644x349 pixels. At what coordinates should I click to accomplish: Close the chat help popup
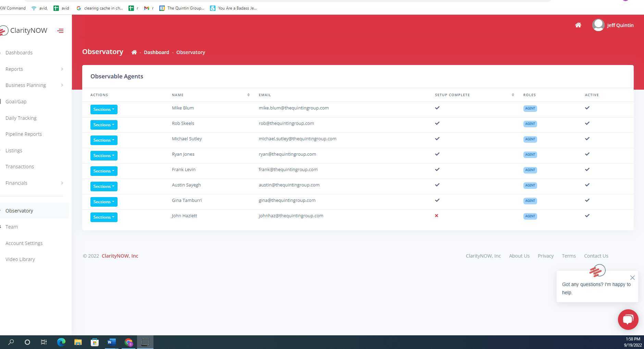coord(632,278)
